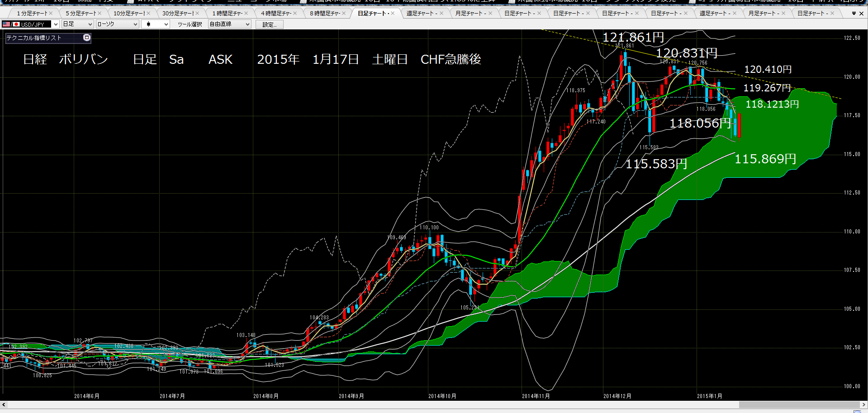Open the tab list dropdown arrow

[x=854, y=14]
